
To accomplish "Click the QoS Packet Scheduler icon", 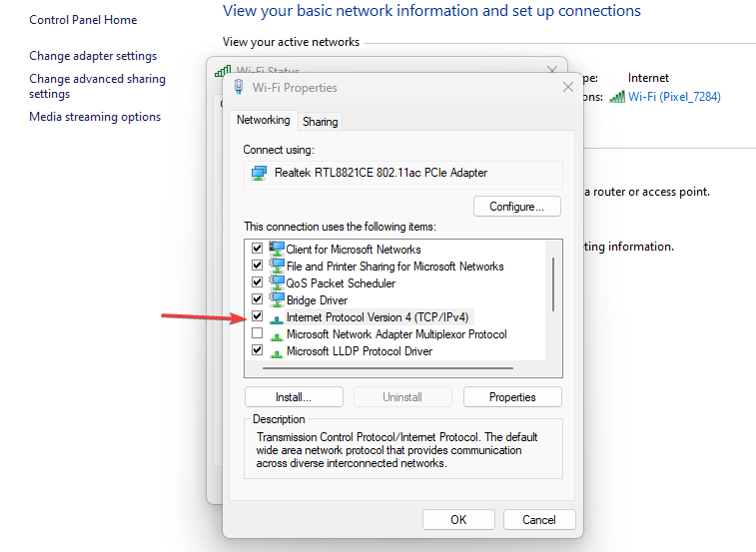I will point(277,282).
